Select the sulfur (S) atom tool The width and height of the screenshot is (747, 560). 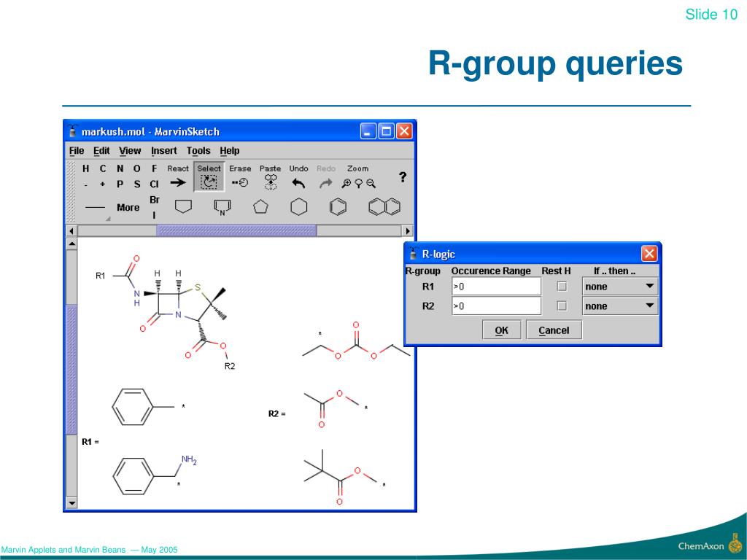[137, 184]
